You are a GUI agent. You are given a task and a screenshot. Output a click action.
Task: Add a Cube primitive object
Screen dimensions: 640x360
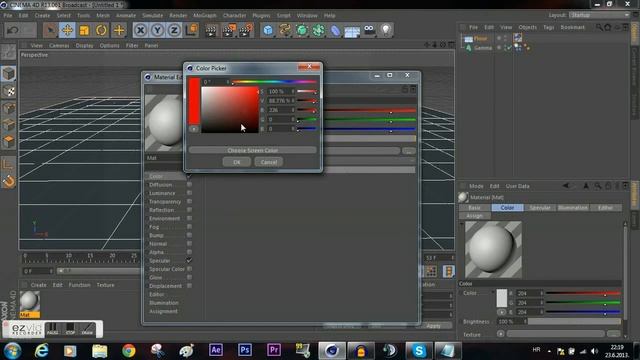click(268, 30)
